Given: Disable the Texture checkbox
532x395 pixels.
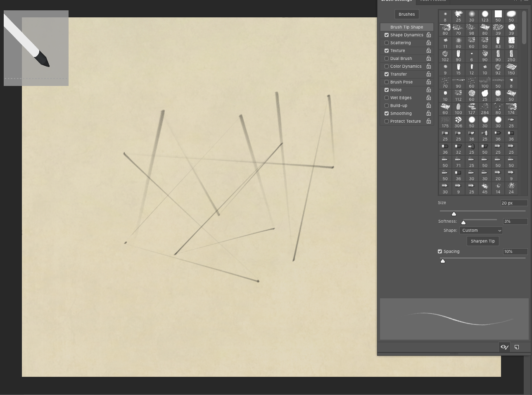Looking at the screenshot, I should [387, 51].
